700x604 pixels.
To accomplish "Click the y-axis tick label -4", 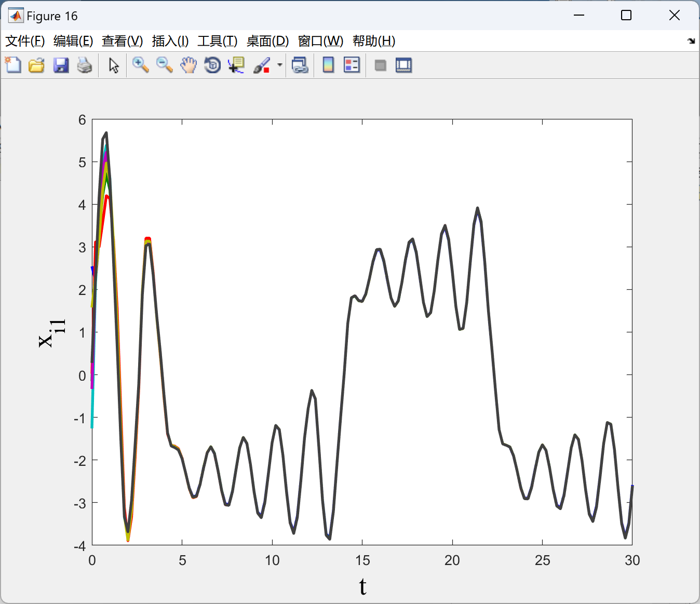I will pyautogui.click(x=79, y=546).
